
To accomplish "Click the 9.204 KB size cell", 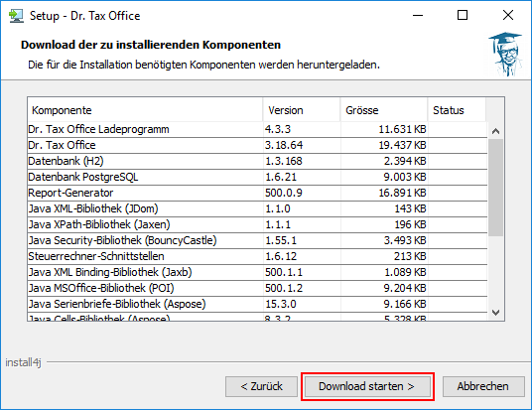I will pos(384,288).
